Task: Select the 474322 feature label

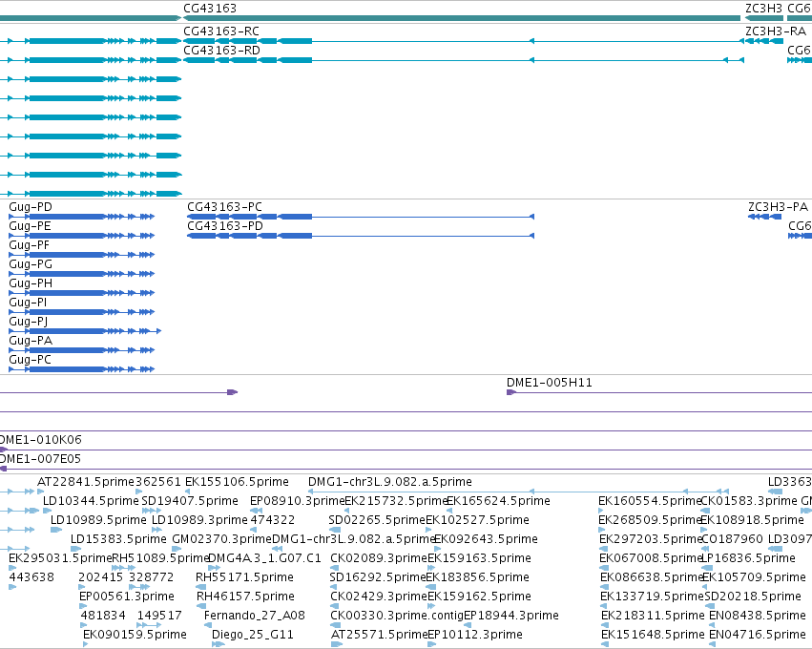Action: [273, 520]
